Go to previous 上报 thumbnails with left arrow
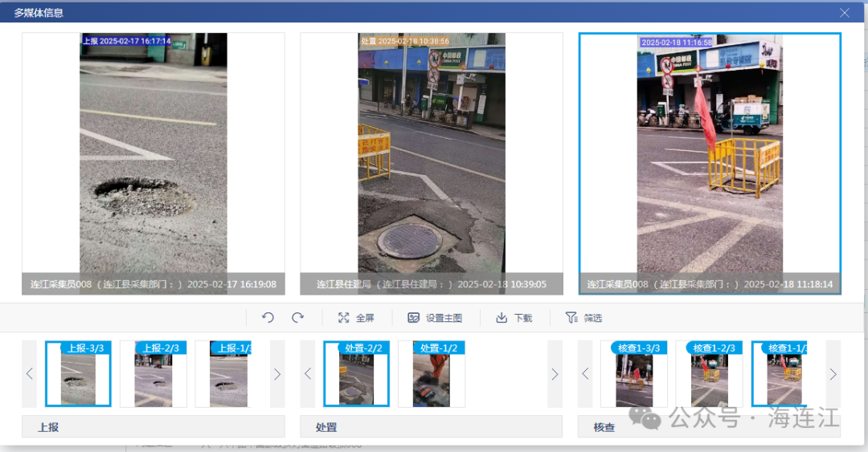The image size is (868, 452). click(30, 374)
